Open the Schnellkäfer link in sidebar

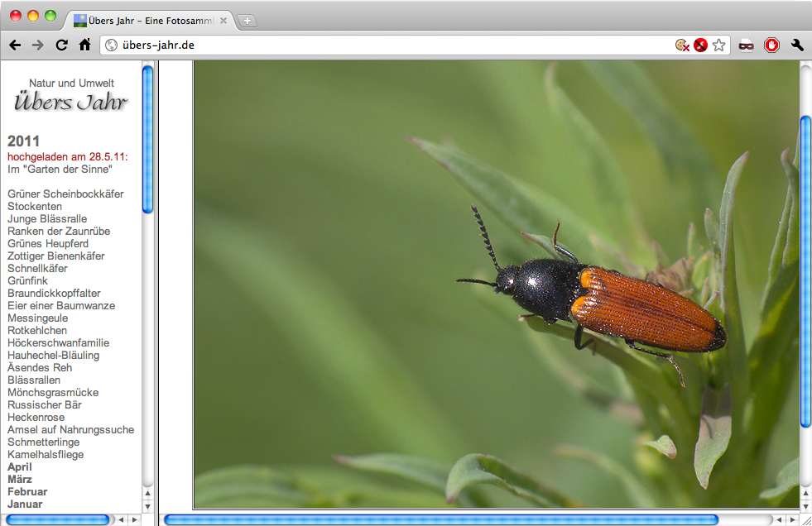pos(37,269)
